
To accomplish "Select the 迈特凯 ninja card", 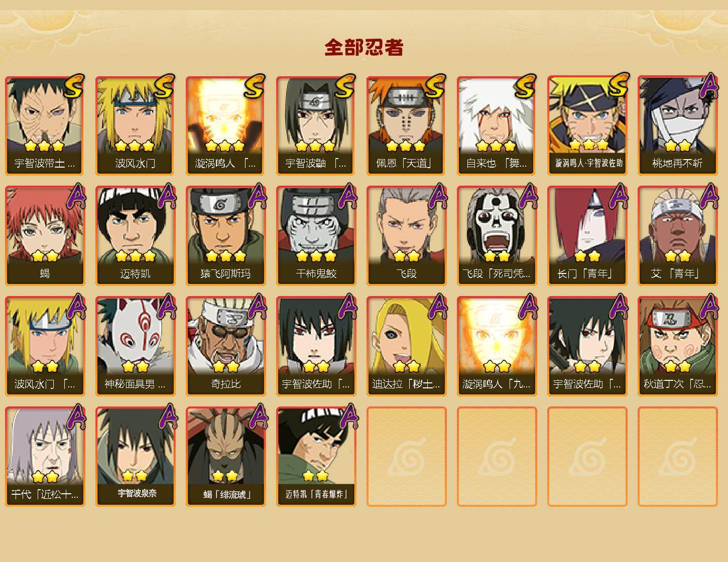I will 135,236.
